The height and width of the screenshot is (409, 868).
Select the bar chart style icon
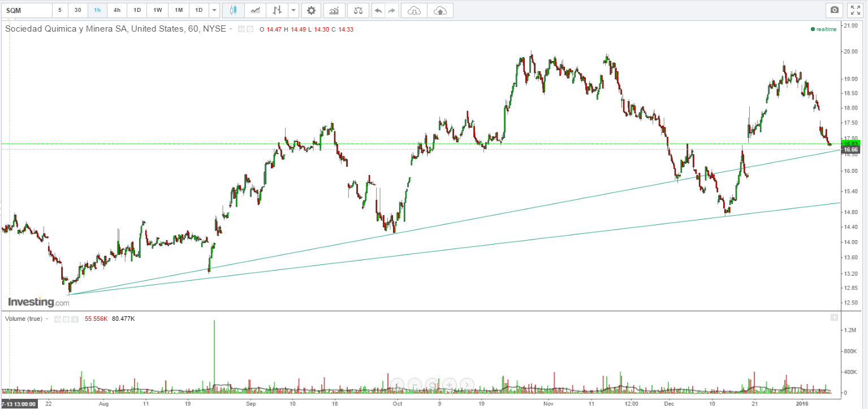[x=277, y=10]
